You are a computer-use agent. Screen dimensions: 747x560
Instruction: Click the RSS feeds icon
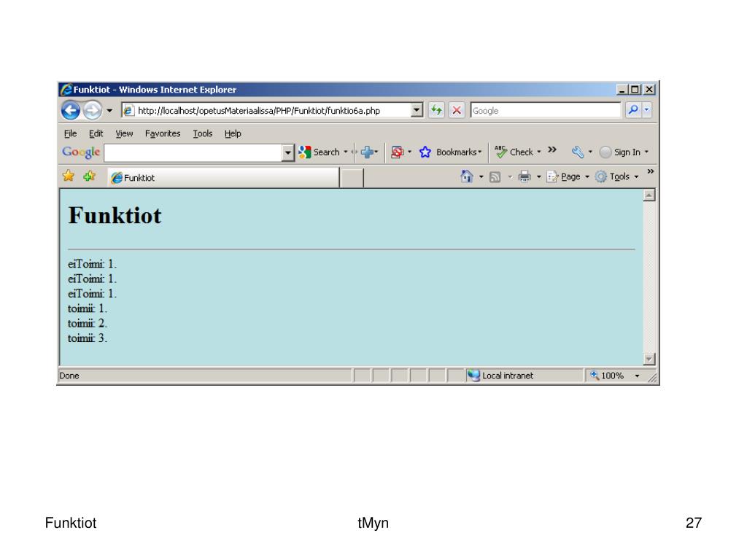pos(495,177)
